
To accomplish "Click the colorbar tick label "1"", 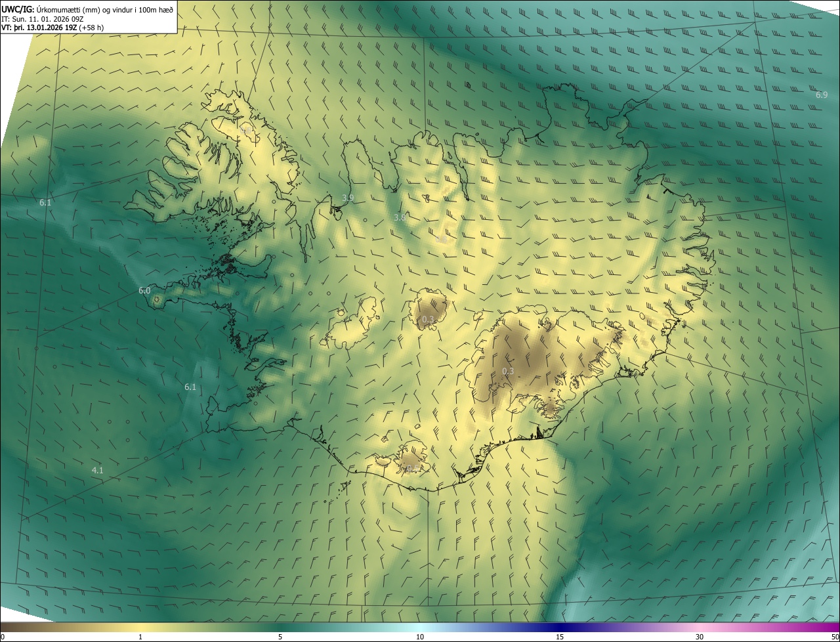I will 140,637.
